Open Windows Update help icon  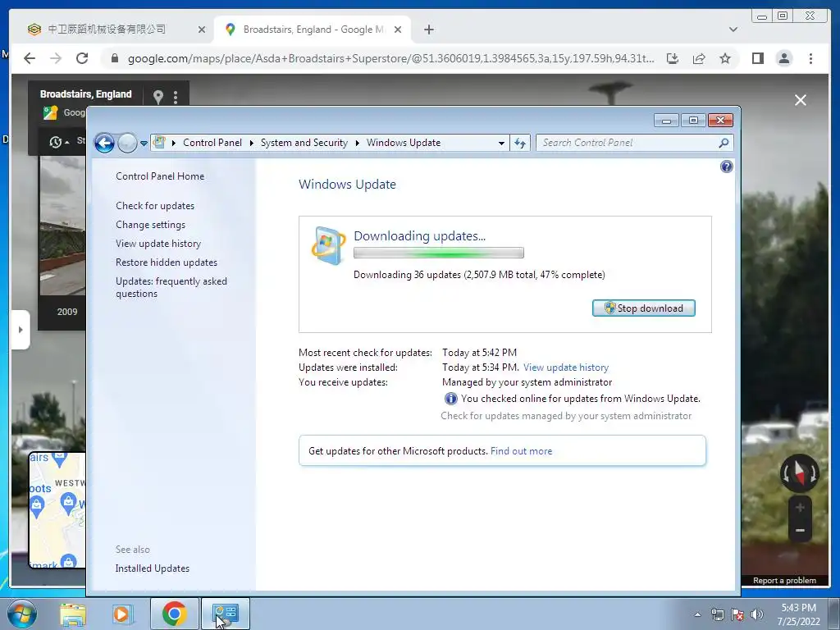coord(727,167)
